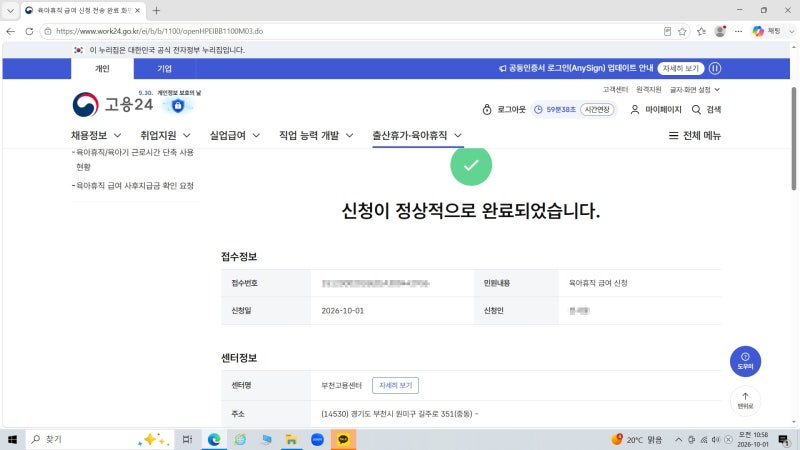The width and height of the screenshot is (800, 450).
Task: Open the Copilot chat icon
Action: pyautogui.click(x=758, y=31)
